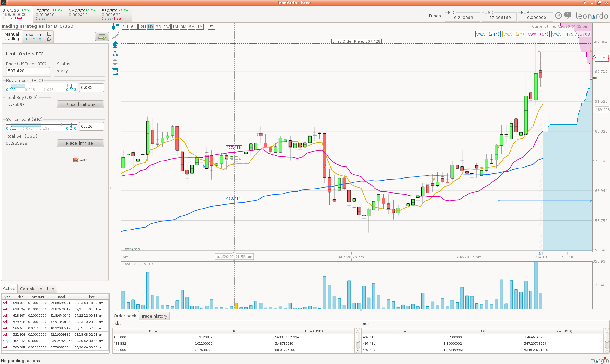This screenshot has width=610, height=364.
Task: Switch to the Trade history tab
Action: 154,316
